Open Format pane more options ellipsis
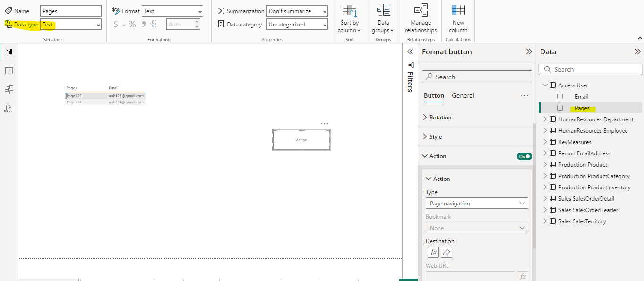Image resolution: width=644 pixels, height=281 pixels. coord(524,95)
